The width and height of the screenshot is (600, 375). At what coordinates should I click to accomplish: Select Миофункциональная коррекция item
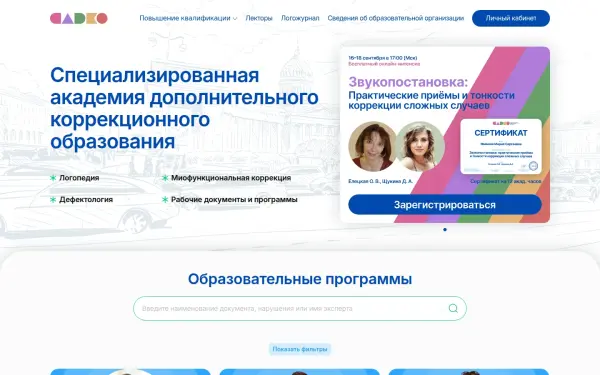[231, 178]
